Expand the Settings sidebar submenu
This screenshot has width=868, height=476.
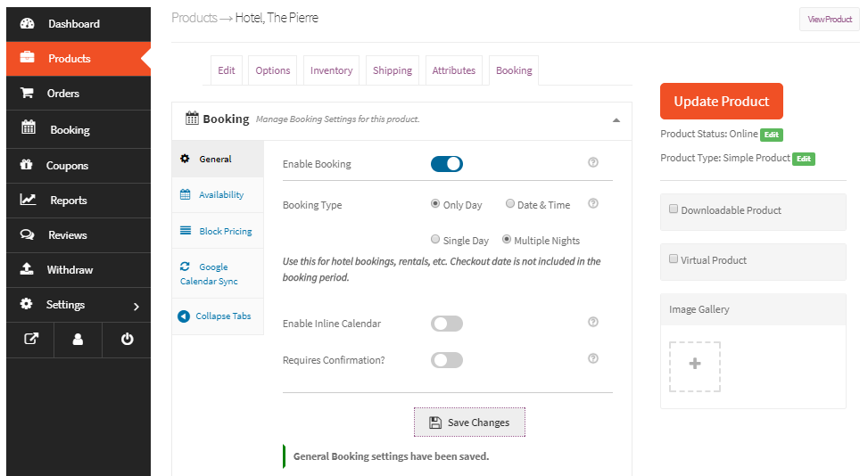click(x=136, y=306)
